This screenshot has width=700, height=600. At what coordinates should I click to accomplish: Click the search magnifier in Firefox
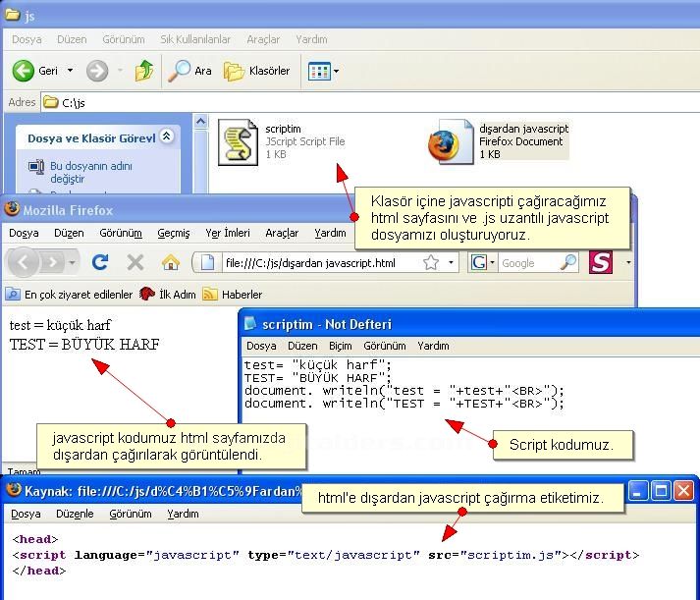(568, 262)
